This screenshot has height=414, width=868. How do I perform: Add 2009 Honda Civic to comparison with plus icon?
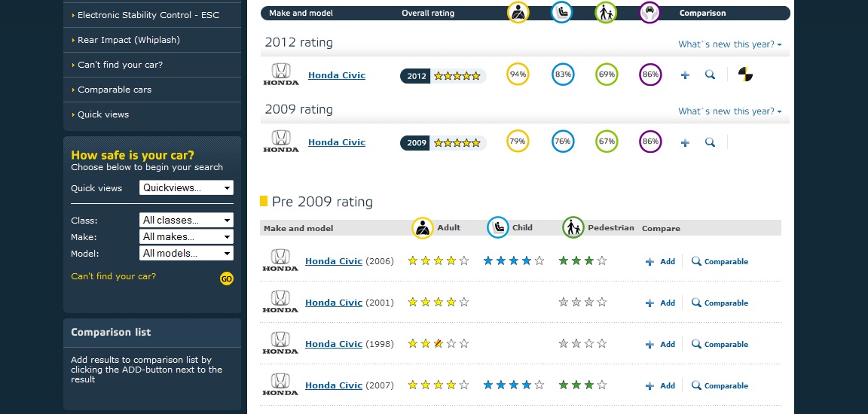tap(685, 142)
